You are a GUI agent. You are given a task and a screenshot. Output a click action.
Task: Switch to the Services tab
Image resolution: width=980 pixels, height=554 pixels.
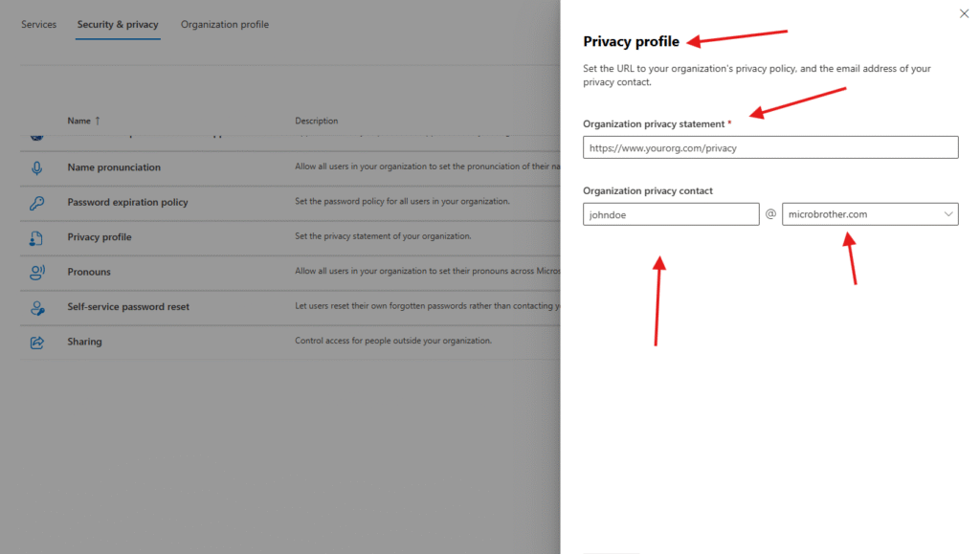click(39, 25)
